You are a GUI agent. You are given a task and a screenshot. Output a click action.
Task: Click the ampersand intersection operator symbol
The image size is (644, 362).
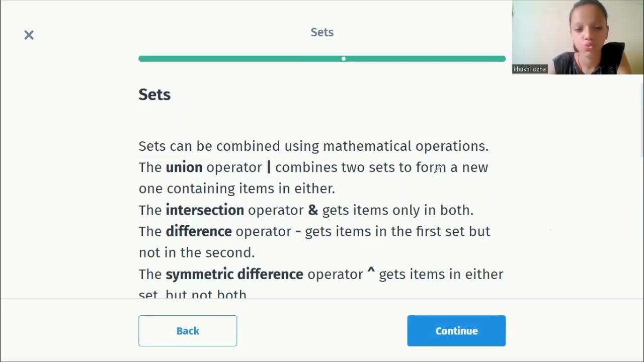(313, 210)
